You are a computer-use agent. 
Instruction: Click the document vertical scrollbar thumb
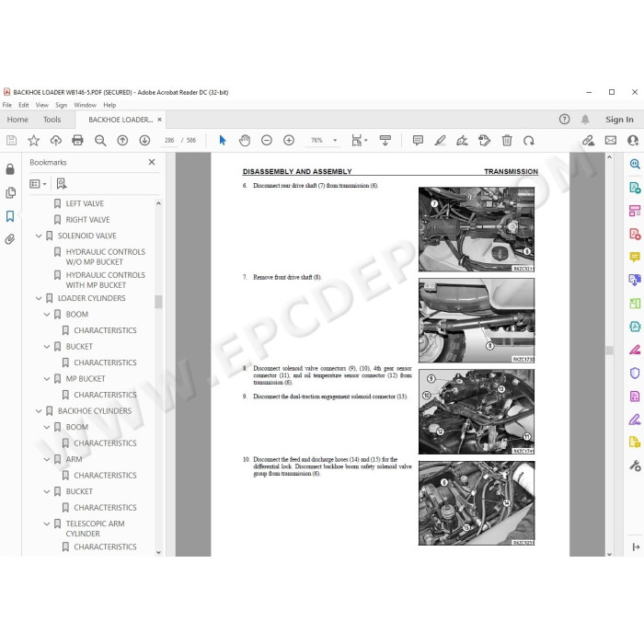(609, 350)
